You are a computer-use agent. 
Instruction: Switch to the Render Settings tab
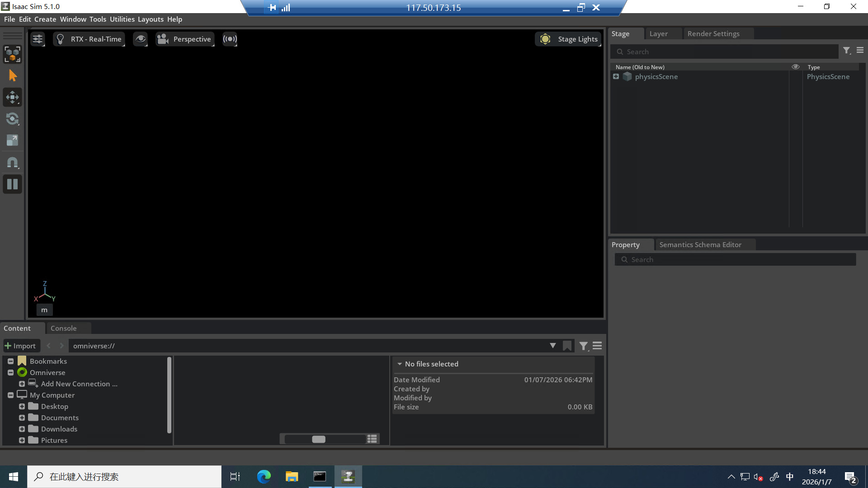(x=713, y=34)
